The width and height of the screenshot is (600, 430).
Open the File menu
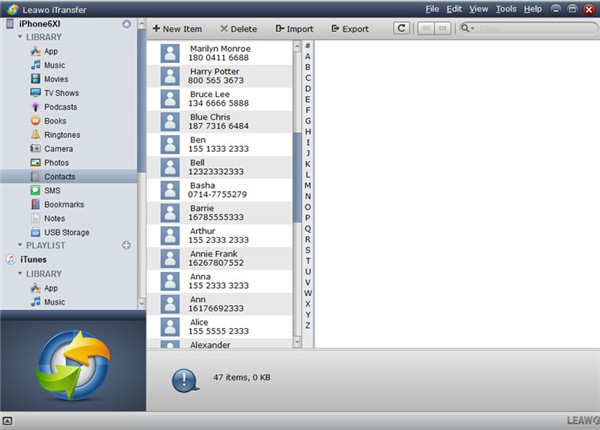point(432,9)
